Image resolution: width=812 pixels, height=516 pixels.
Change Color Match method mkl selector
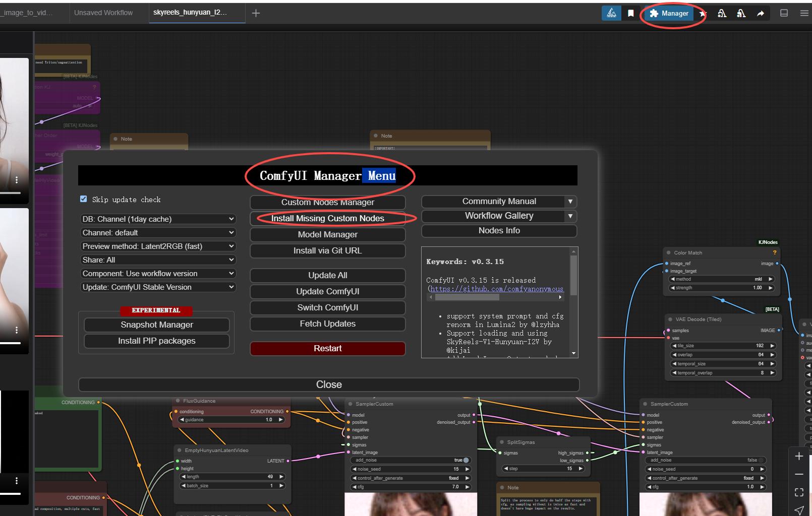[722, 279]
